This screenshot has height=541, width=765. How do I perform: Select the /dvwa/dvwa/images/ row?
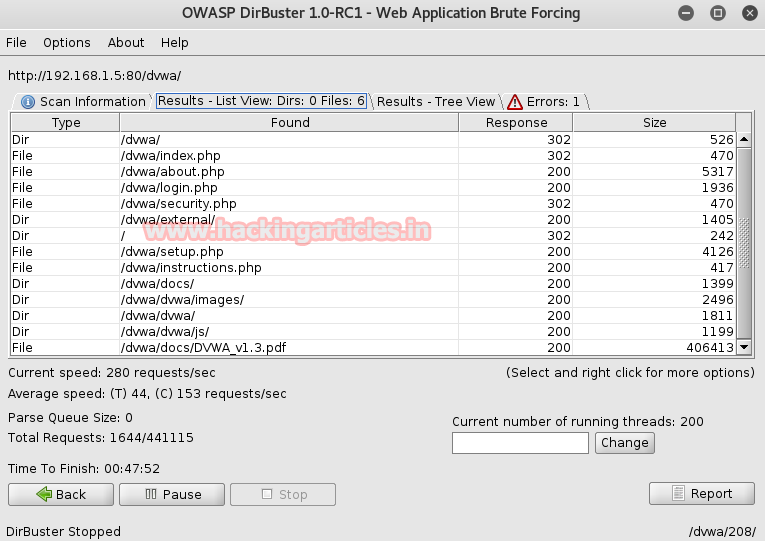point(373,300)
